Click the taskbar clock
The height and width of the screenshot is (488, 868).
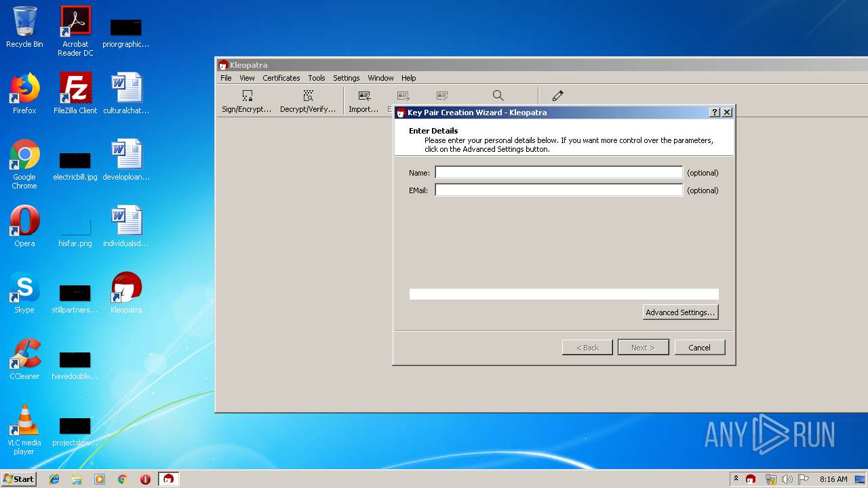[833, 479]
